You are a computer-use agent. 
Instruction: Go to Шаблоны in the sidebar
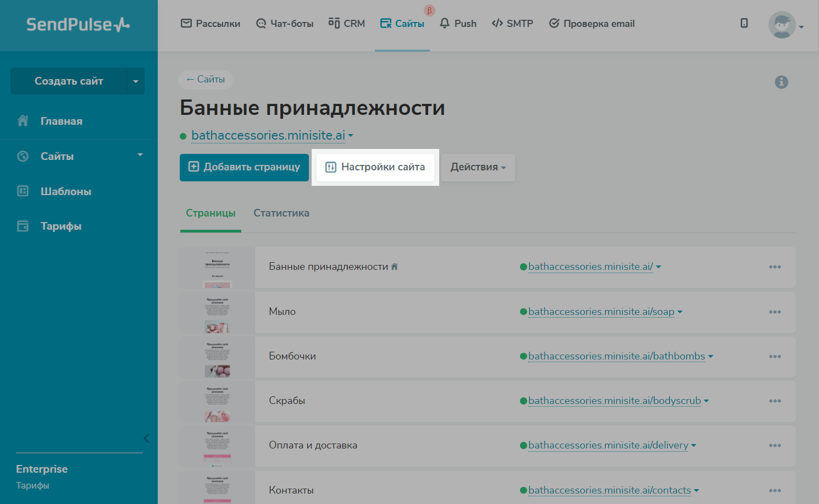(65, 191)
